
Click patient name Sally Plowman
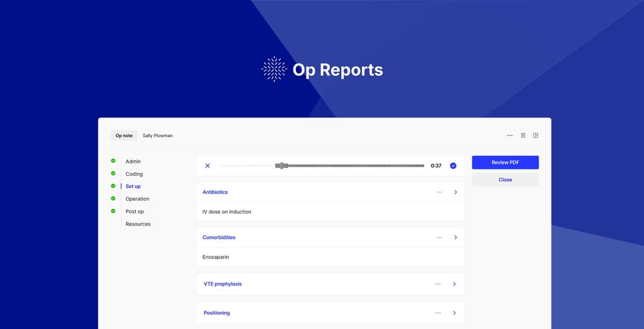[x=157, y=135]
